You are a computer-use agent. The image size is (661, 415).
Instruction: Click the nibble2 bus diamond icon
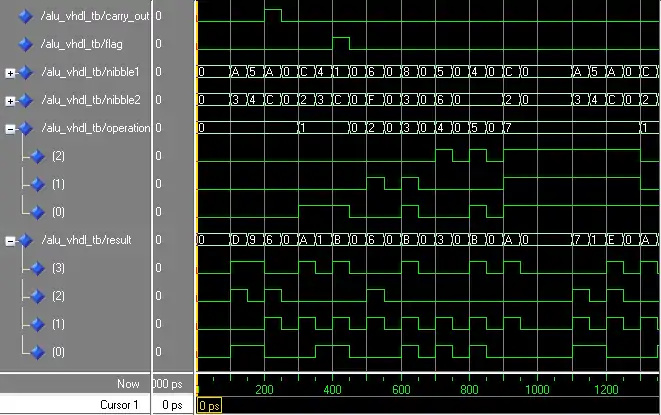(26, 101)
